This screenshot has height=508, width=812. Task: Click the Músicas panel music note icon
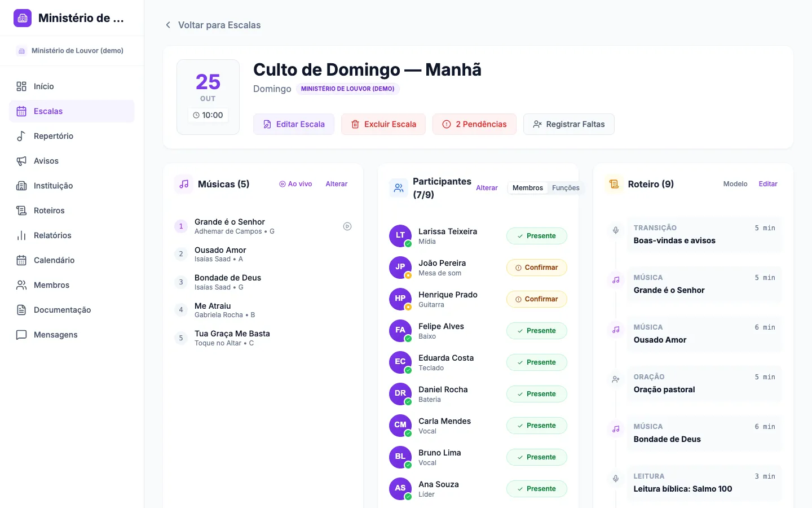pos(184,184)
